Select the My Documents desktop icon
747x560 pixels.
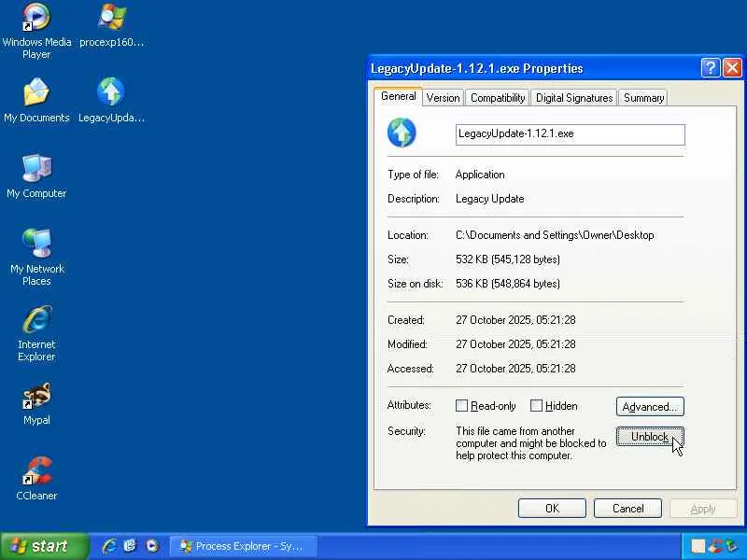coord(36,101)
